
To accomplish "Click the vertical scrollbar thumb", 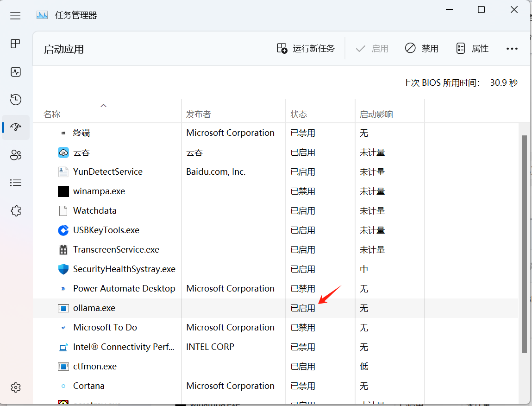I will pos(524,244).
